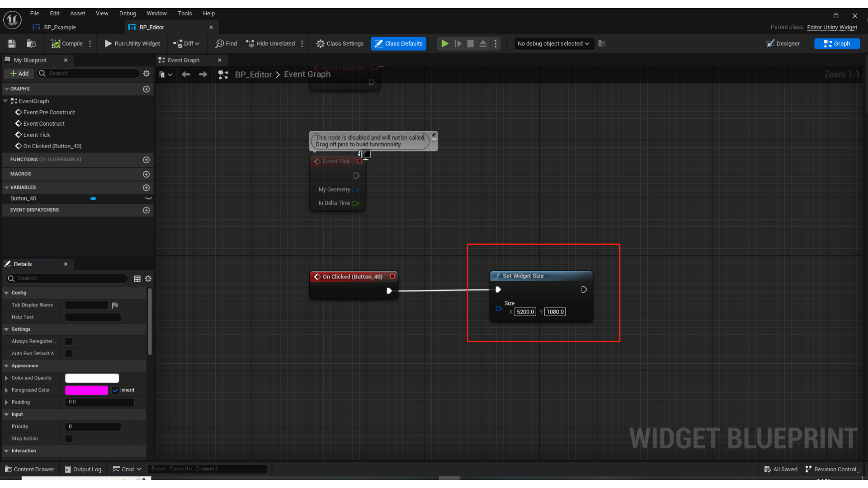
Task: Toggle Hide Unrelated nodes
Action: pos(270,43)
